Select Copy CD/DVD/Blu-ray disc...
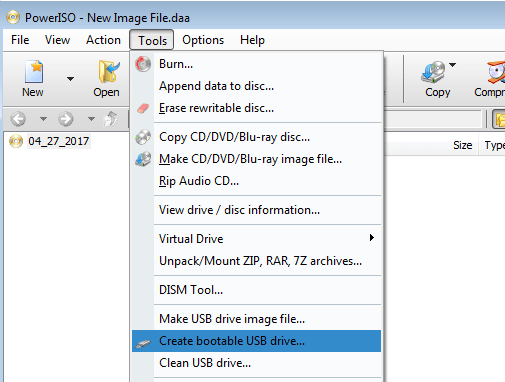The width and height of the screenshot is (505, 382). (x=256, y=137)
